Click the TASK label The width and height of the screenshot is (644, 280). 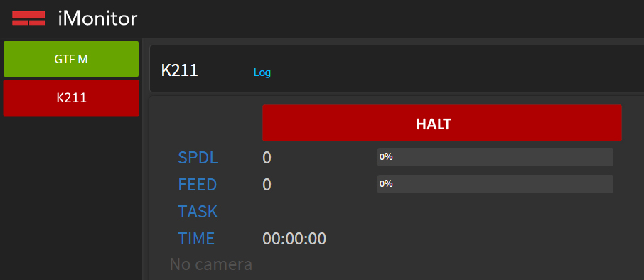tap(198, 212)
